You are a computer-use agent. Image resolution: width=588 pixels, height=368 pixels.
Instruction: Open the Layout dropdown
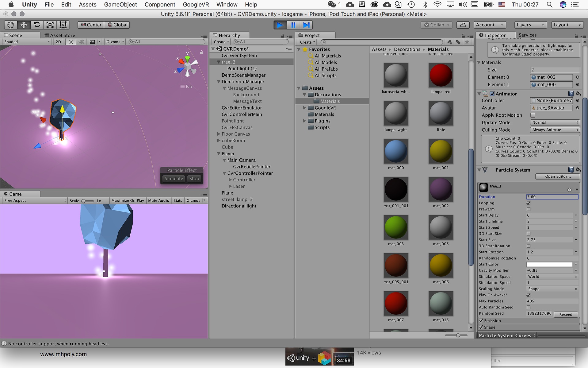(567, 25)
